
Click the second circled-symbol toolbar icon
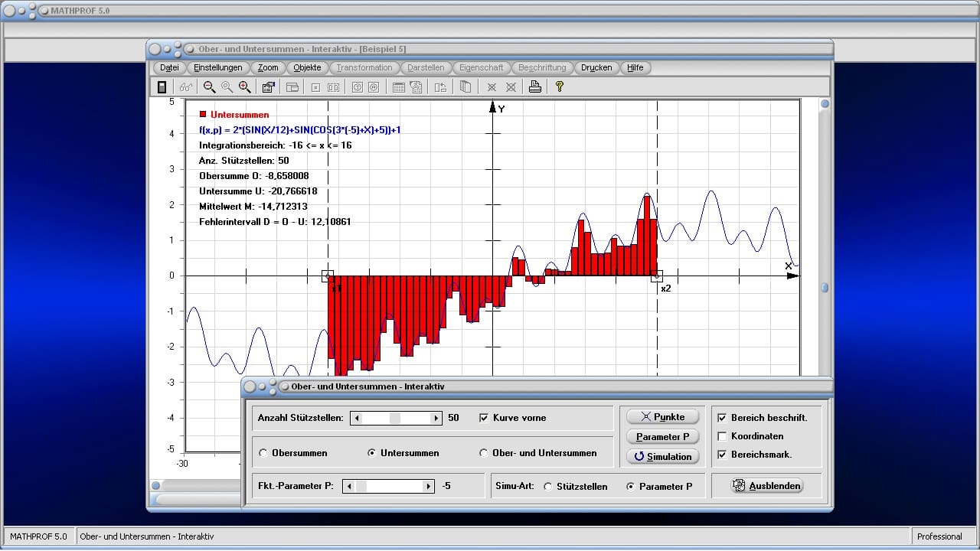coord(374,87)
